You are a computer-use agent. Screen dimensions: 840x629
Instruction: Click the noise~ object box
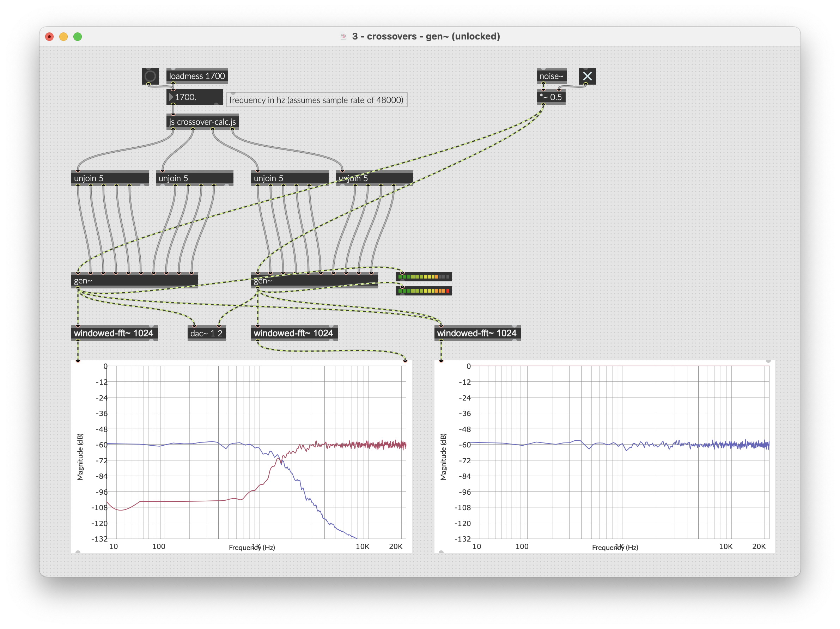(551, 76)
